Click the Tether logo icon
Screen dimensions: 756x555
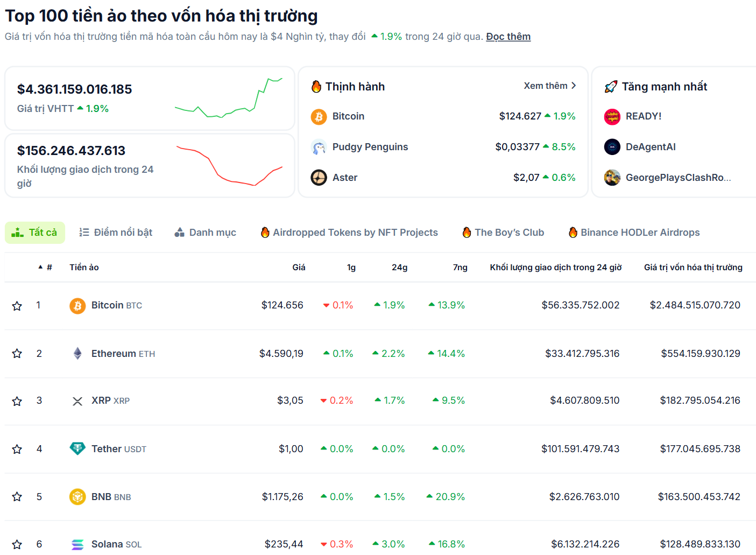point(77,448)
